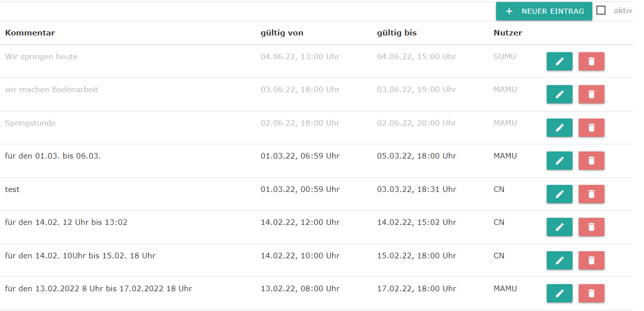Viewport: 644px width, 311px height.
Task: Delete the 13.02.2022 8 Uhr entry
Action: coord(591,293)
